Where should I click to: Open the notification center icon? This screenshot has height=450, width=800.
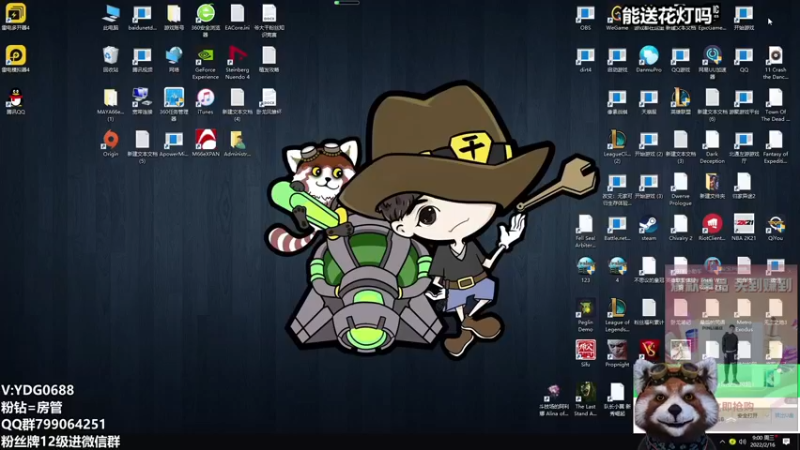click(x=787, y=442)
